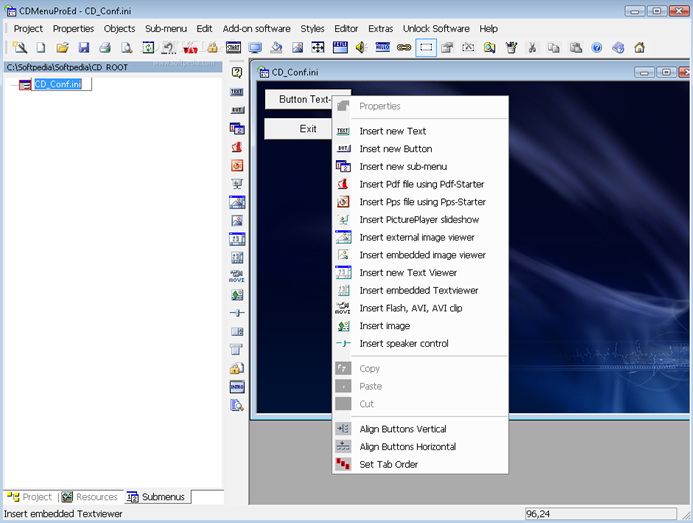Choose Insert embedded Textviewer
The width and height of the screenshot is (693, 523).
pyautogui.click(x=420, y=290)
